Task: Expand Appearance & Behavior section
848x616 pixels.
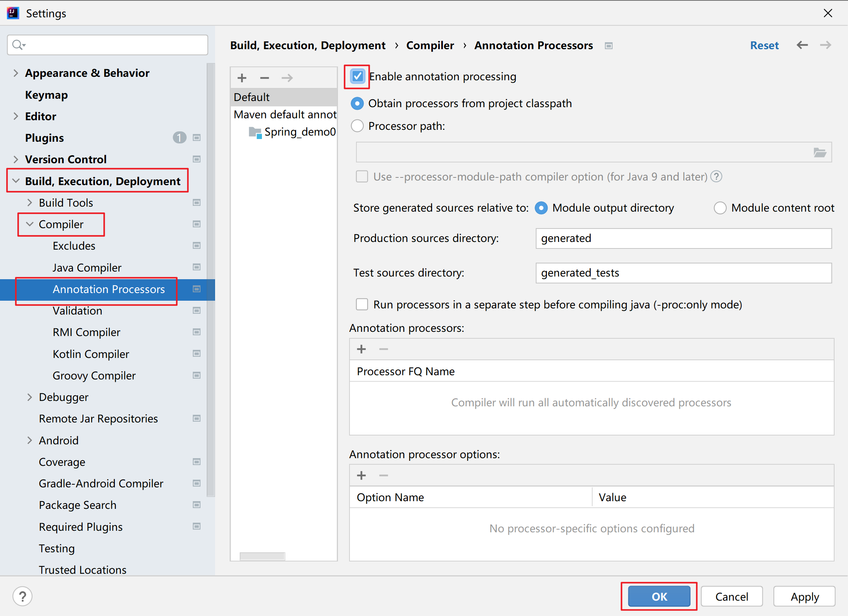Action: pyautogui.click(x=16, y=73)
